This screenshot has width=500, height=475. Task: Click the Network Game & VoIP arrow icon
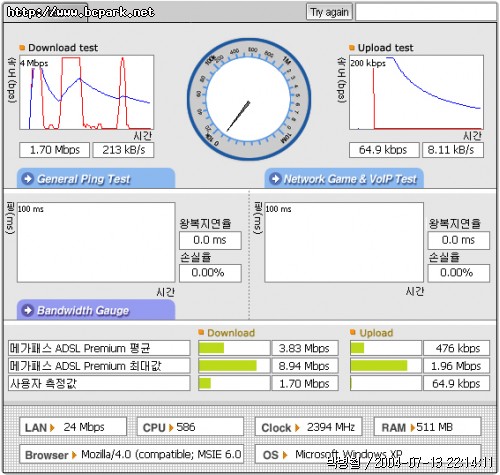(x=275, y=179)
